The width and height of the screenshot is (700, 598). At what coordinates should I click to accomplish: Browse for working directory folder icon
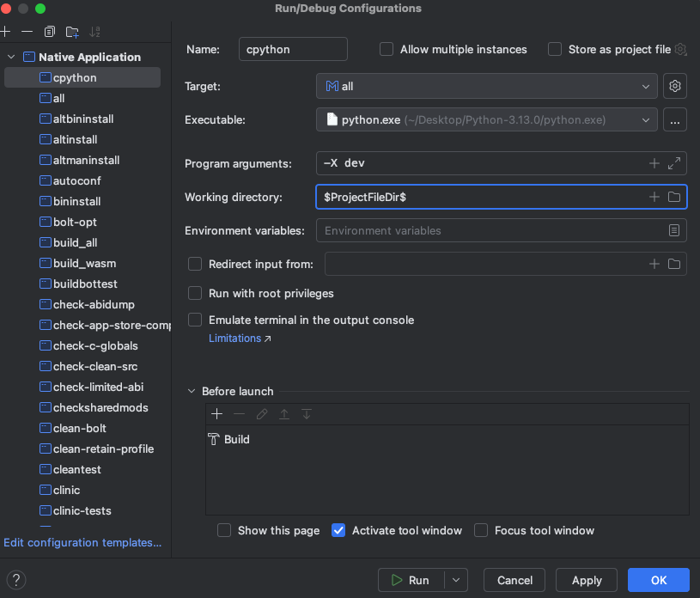click(x=674, y=197)
